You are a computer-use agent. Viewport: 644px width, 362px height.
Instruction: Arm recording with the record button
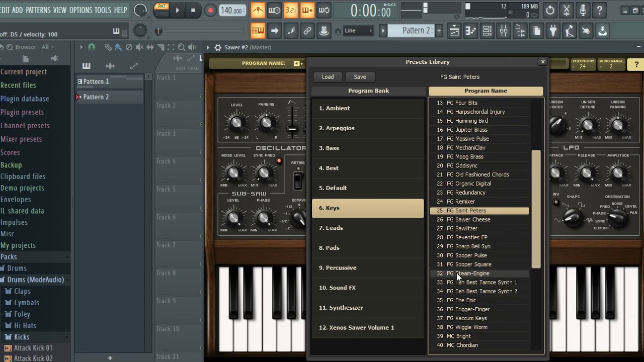point(210,10)
